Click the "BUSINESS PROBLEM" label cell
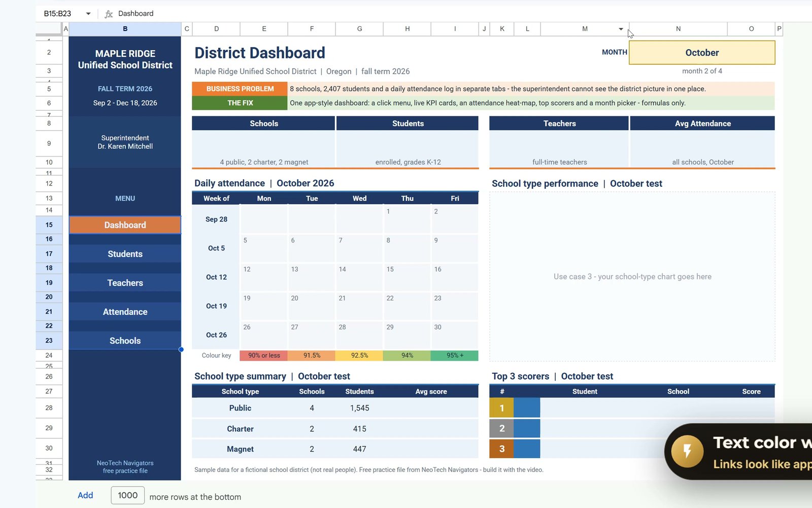Image resolution: width=812 pixels, height=508 pixels. click(x=240, y=89)
